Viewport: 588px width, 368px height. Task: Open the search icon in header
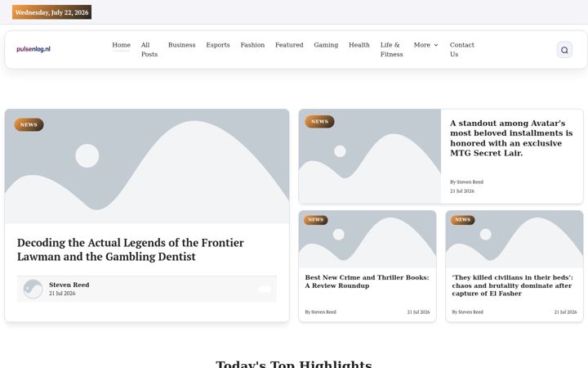click(564, 50)
